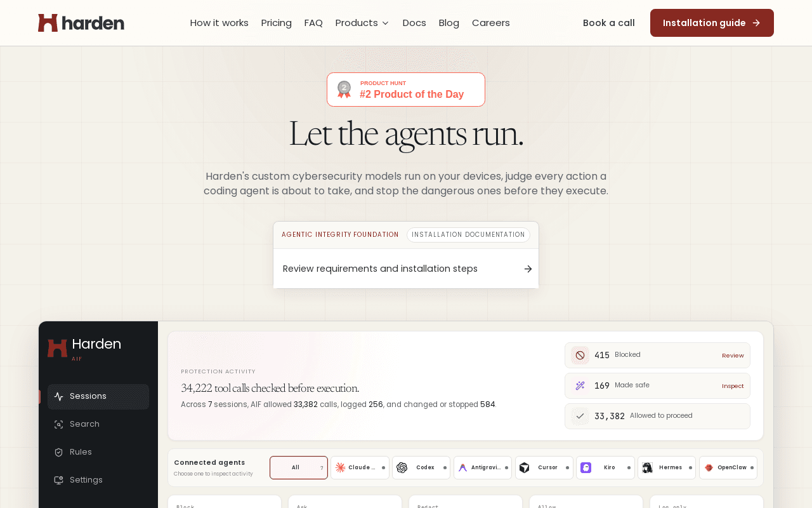The image size is (812, 508).
Task: Open Docs from the top navigation
Action: [x=414, y=23]
